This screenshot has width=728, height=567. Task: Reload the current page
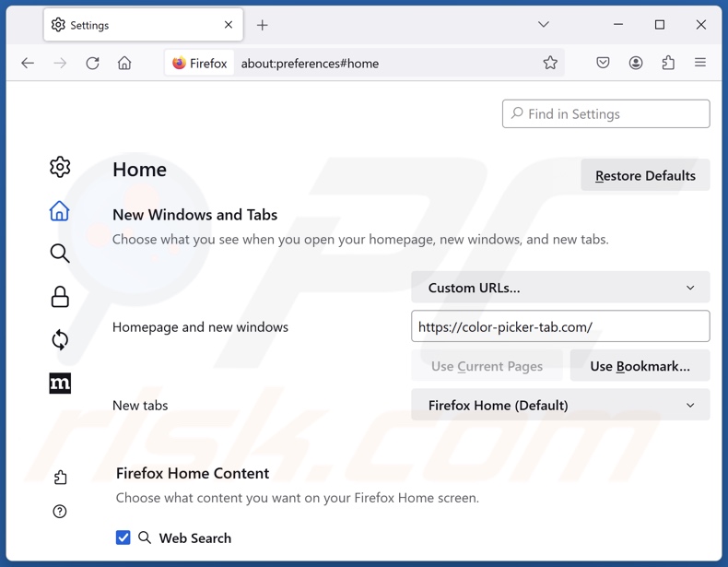click(x=92, y=64)
